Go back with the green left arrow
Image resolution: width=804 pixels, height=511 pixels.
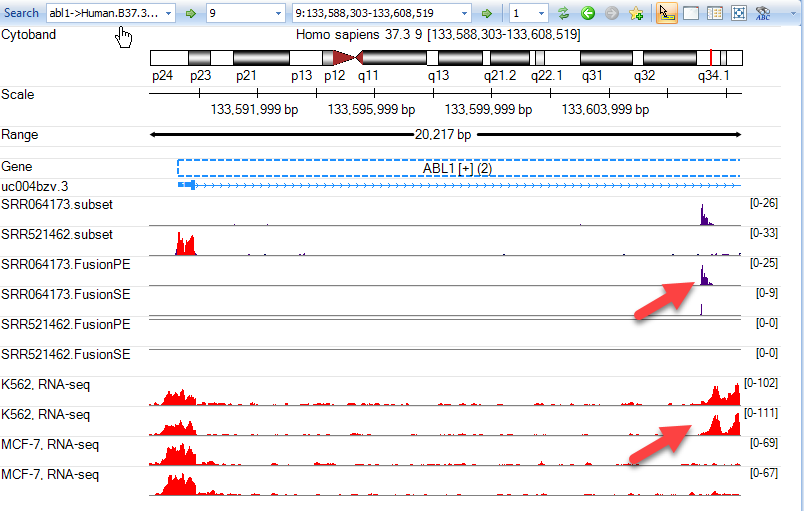[x=588, y=13]
